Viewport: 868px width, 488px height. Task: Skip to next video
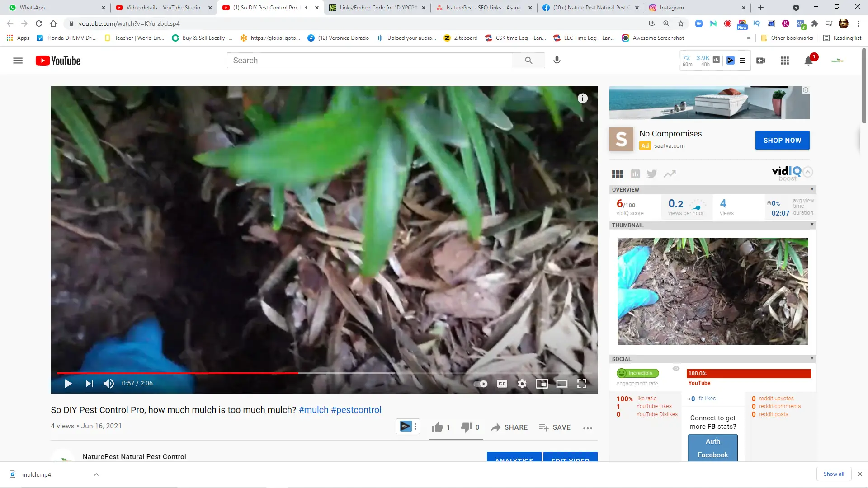[x=89, y=384]
